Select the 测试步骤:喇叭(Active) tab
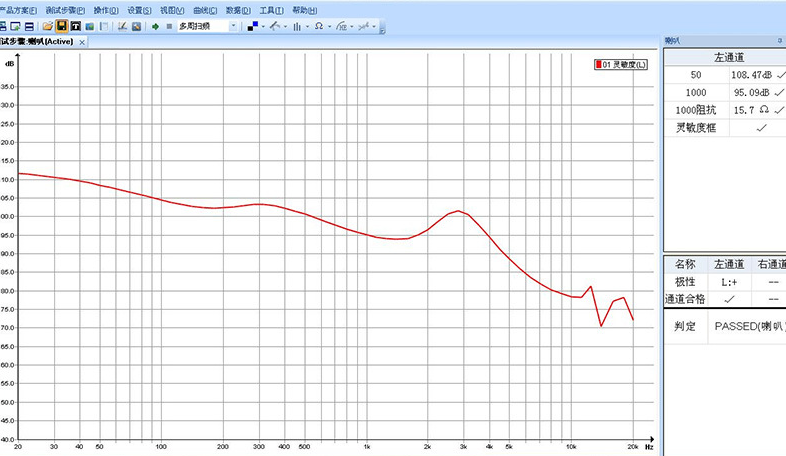Image resolution: width=786 pixels, height=456 pixels. 38,42
